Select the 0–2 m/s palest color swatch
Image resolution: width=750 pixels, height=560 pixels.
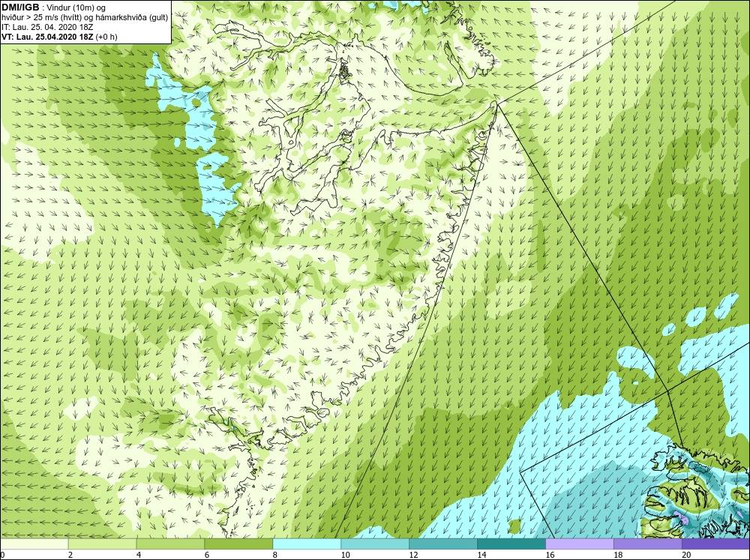point(34,544)
